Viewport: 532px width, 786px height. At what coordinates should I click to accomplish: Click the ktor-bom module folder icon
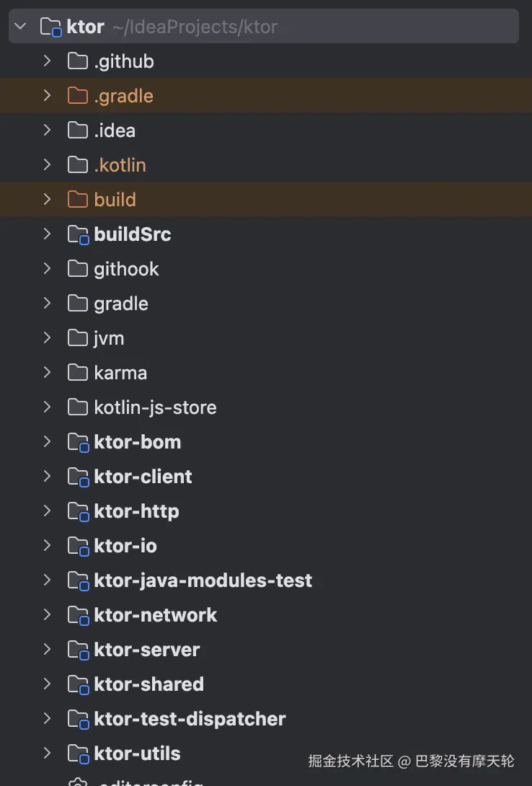(77, 442)
